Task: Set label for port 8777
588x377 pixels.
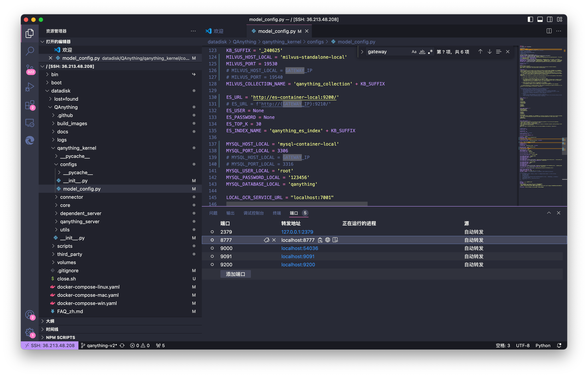Action: [266, 240]
